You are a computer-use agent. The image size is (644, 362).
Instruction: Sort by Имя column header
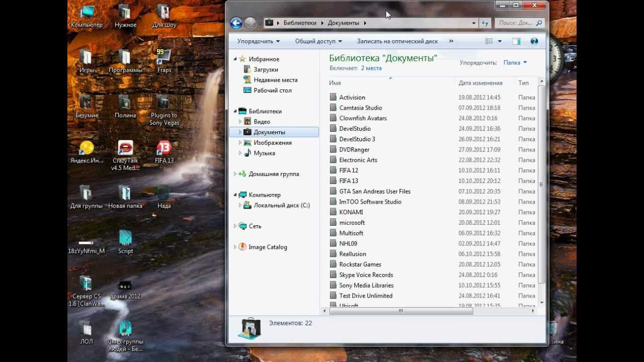(391, 83)
